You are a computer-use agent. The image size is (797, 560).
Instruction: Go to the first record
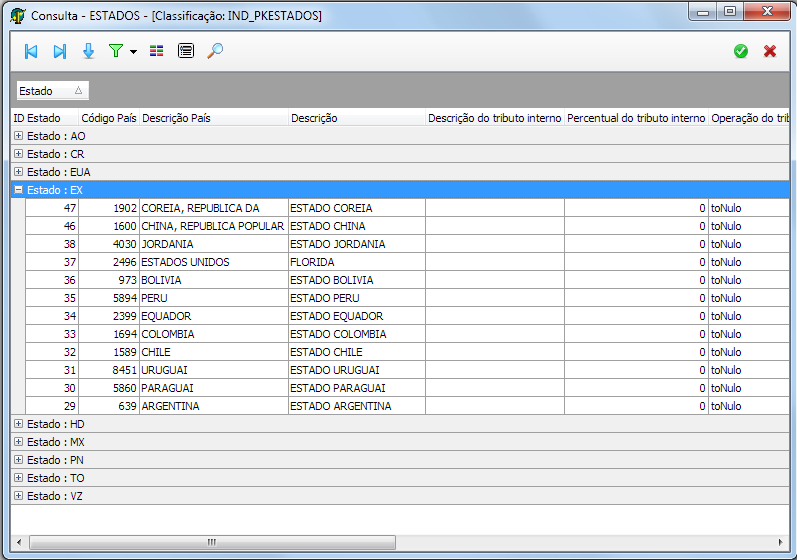pos(31,51)
